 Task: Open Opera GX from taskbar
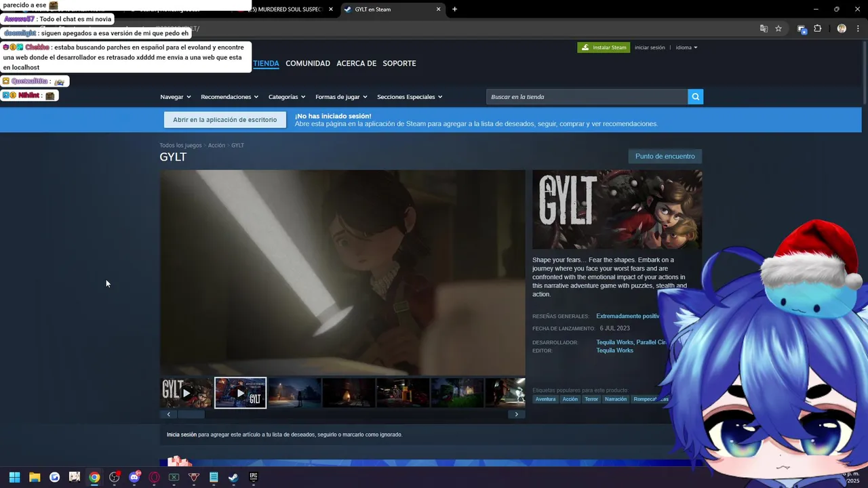point(154,477)
